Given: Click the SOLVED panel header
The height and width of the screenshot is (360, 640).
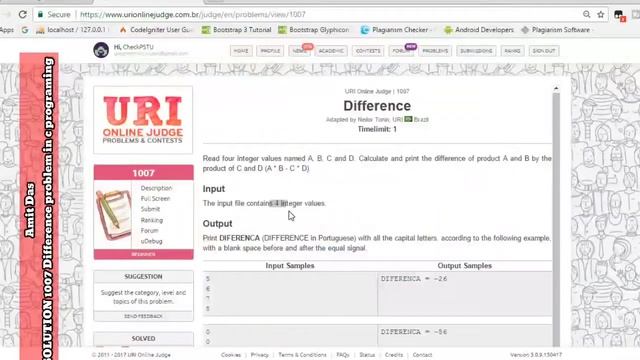Looking at the screenshot, I should [143, 339].
